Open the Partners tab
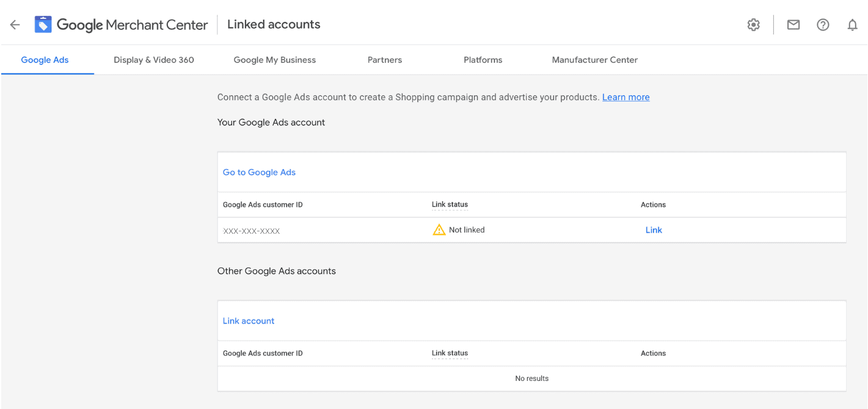Image resolution: width=868 pixels, height=409 pixels. [385, 60]
